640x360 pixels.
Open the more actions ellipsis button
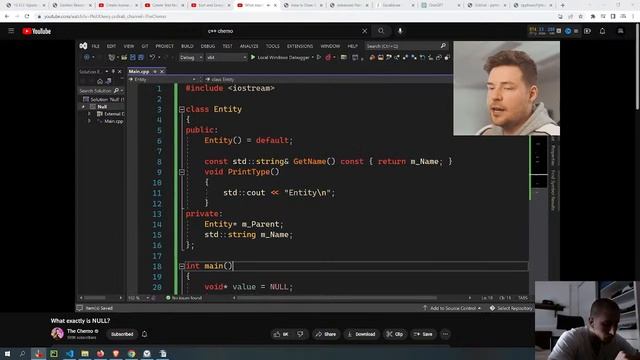coord(445,334)
